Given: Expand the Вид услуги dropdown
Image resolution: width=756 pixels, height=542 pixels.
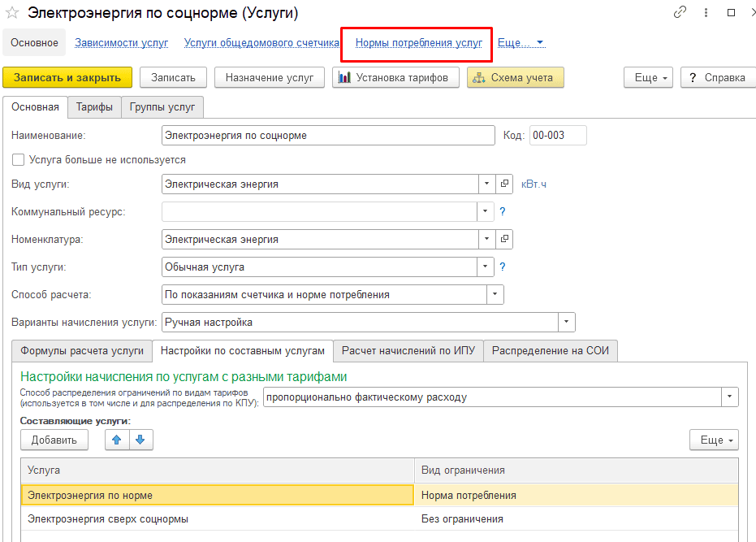Looking at the screenshot, I should [486, 184].
